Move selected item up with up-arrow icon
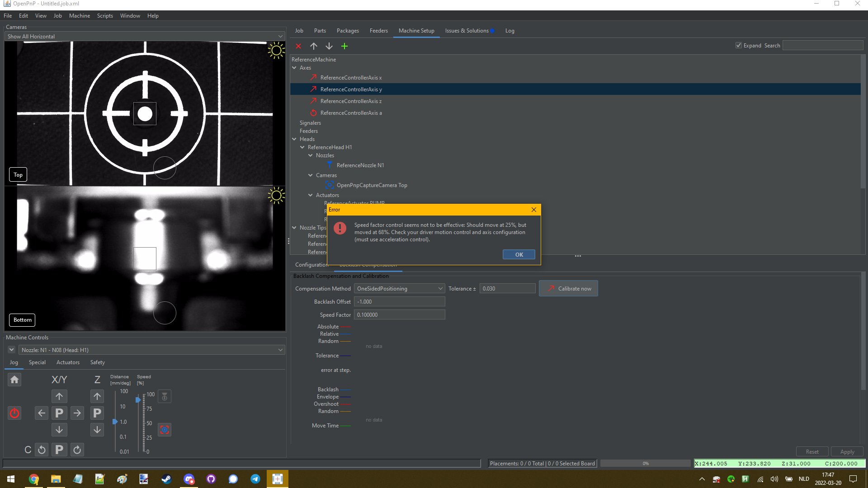This screenshot has width=868, height=488. point(314,46)
